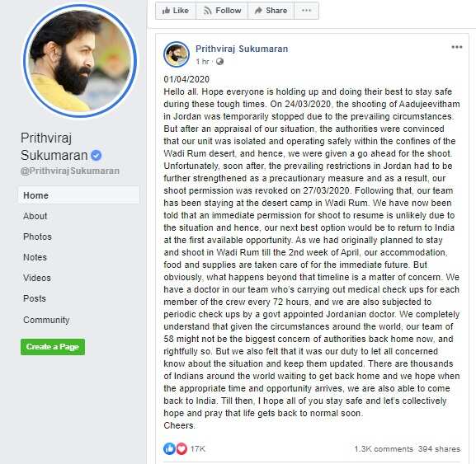Select Home in the sidebar

tap(79, 195)
